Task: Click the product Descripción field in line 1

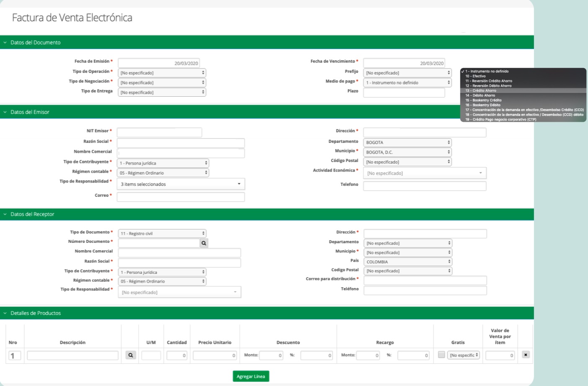Action: (73, 355)
